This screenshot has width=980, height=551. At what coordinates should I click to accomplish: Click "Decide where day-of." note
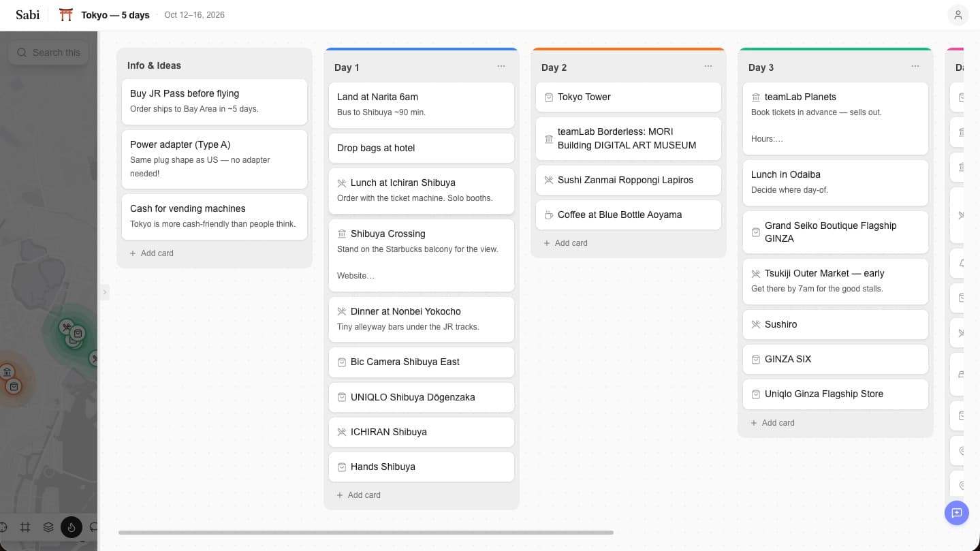[x=789, y=190]
